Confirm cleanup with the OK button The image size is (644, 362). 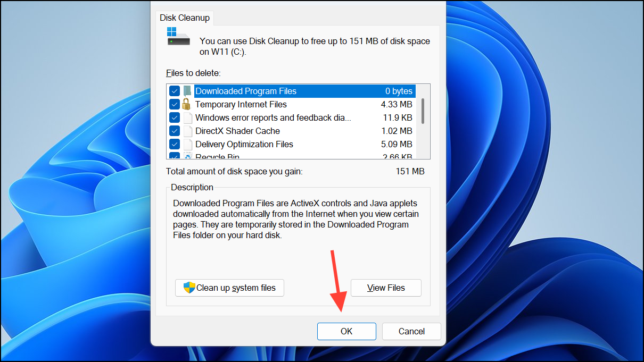(x=346, y=331)
